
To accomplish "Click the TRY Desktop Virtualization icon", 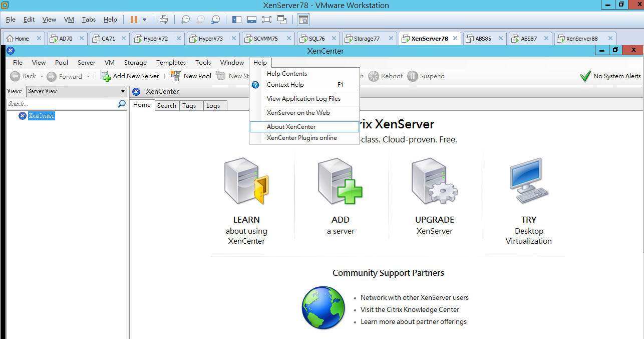I will click(529, 182).
